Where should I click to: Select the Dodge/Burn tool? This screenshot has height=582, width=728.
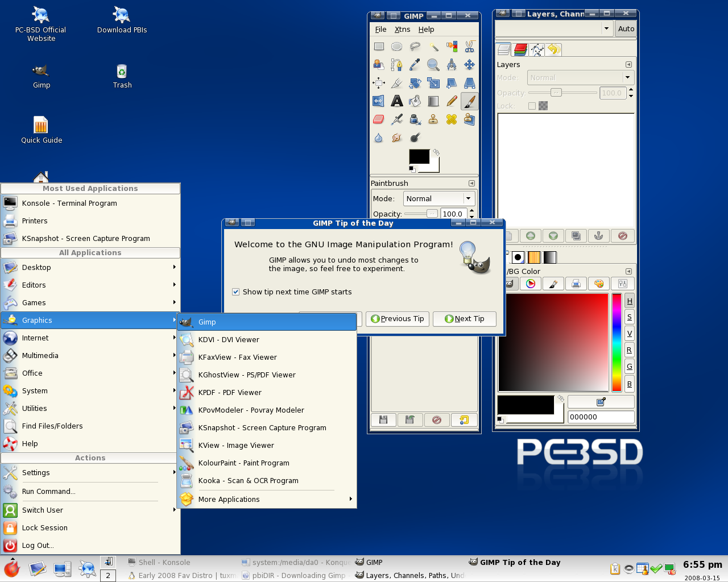(415, 138)
